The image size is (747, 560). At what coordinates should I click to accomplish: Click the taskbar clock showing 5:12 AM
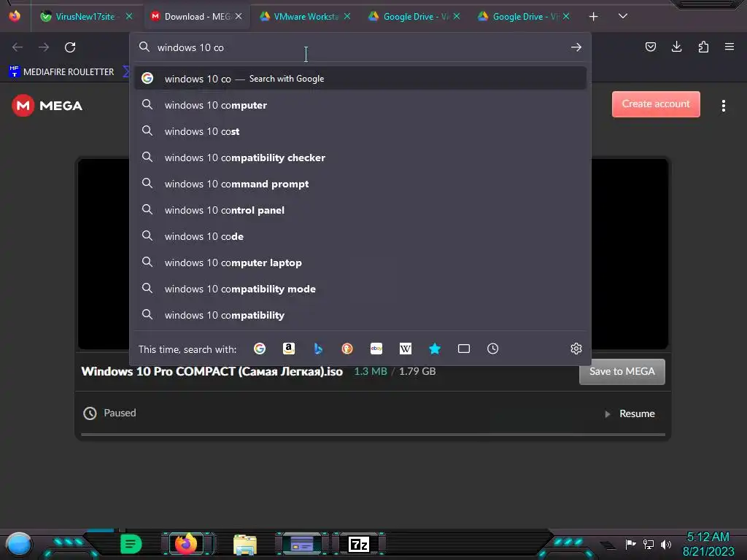(708, 544)
